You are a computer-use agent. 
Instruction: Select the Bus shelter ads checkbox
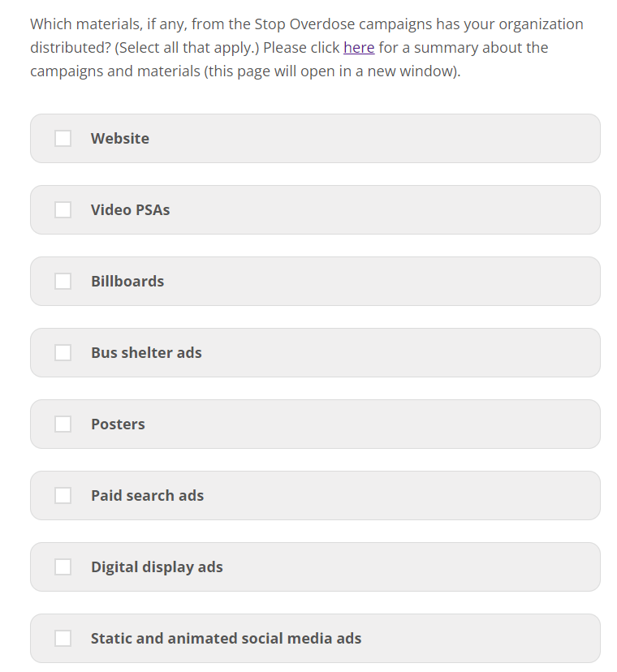point(63,353)
